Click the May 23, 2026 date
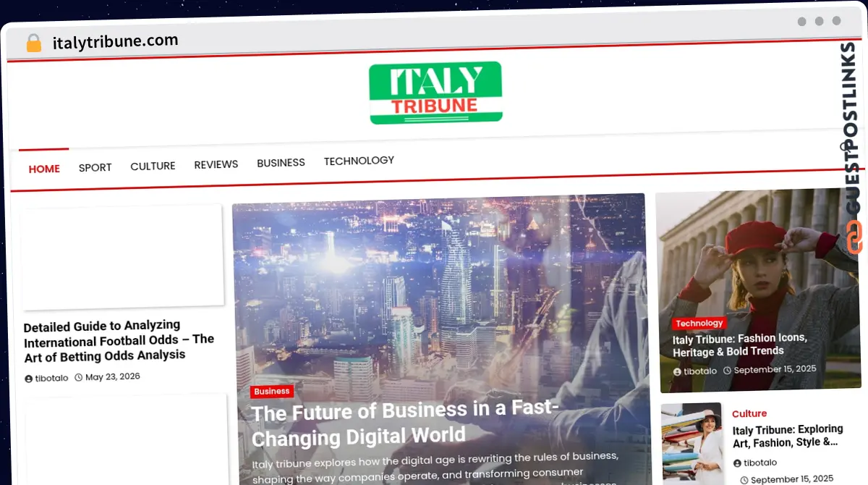The height and width of the screenshot is (485, 868). point(113,376)
